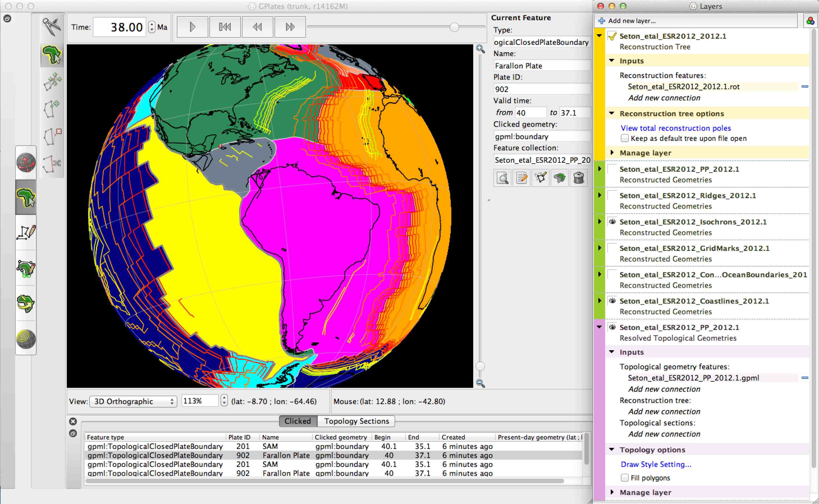
Task: Clone feature geometry with Africa icon
Action: pos(559,178)
